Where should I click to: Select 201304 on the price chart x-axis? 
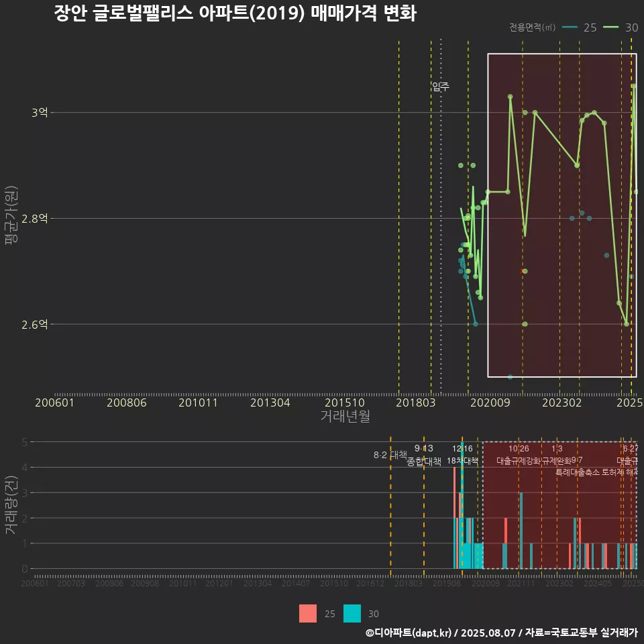click(270, 402)
